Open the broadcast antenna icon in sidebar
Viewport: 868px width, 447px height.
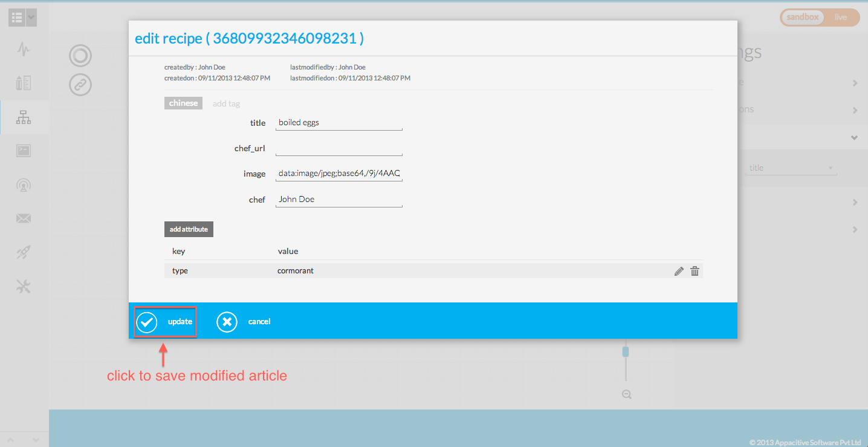tap(24, 185)
